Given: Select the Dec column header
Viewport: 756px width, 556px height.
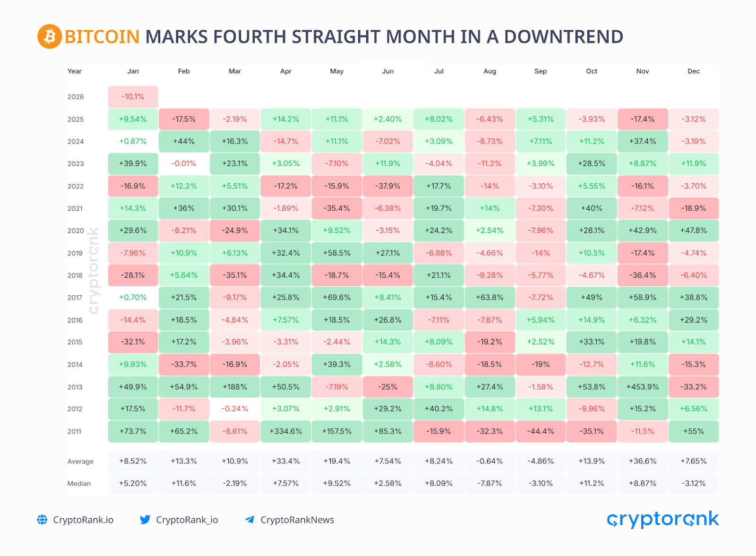Looking at the screenshot, I should (x=694, y=71).
